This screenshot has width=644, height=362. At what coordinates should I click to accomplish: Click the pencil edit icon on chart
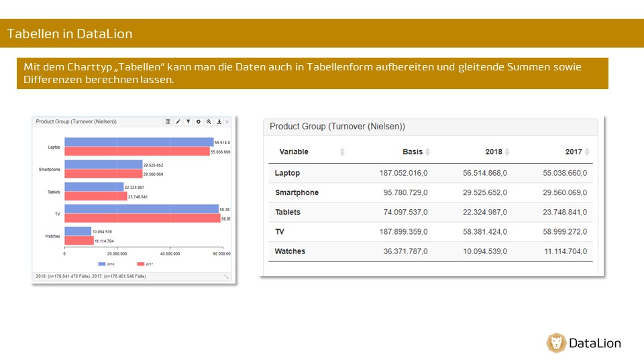pos(178,122)
